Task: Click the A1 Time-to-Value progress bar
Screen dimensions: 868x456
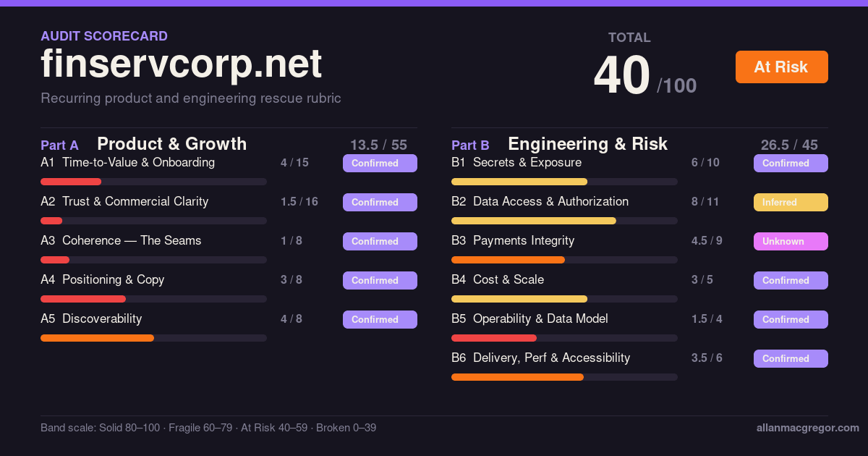Action: pyautogui.click(x=153, y=182)
